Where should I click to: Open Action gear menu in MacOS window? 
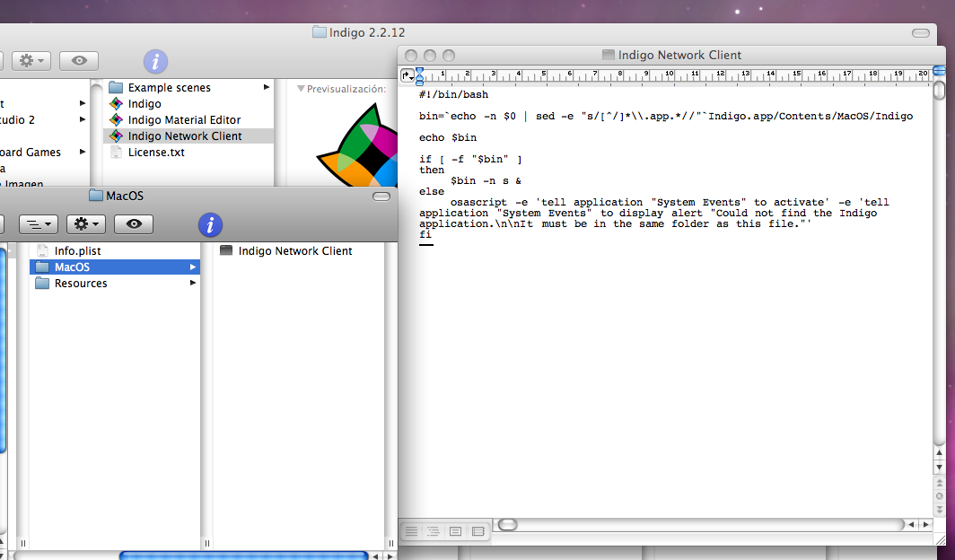coord(86,224)
